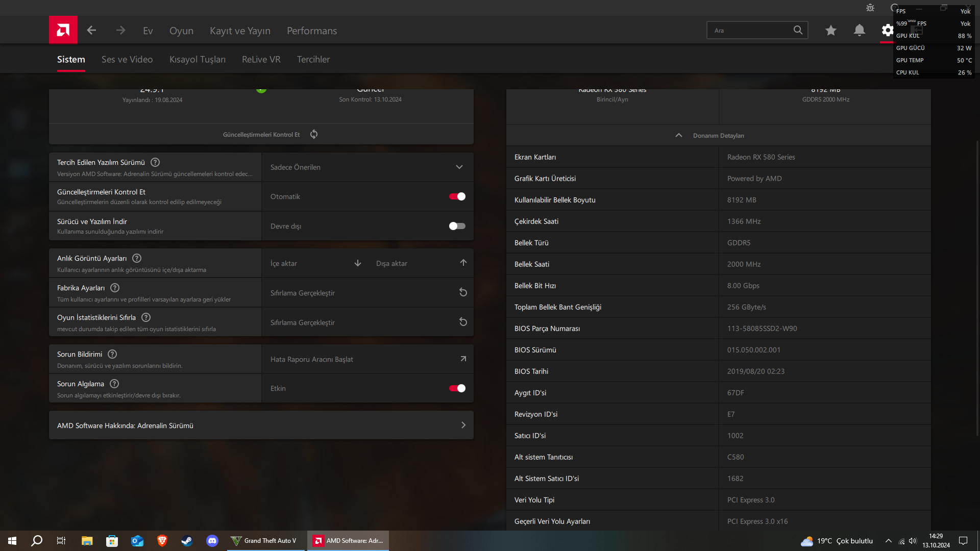The width and height of the screenshot is (980, 551).
Task: Open favorites star icon
Action: 830,31
